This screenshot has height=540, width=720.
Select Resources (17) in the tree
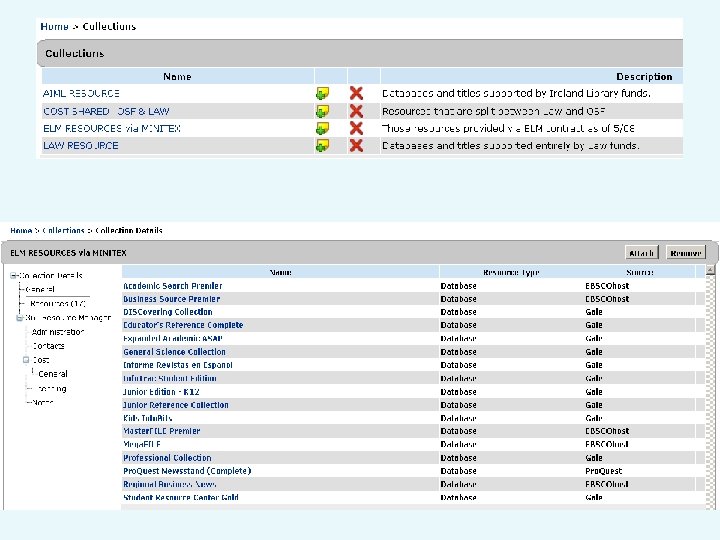click(58, 304)
